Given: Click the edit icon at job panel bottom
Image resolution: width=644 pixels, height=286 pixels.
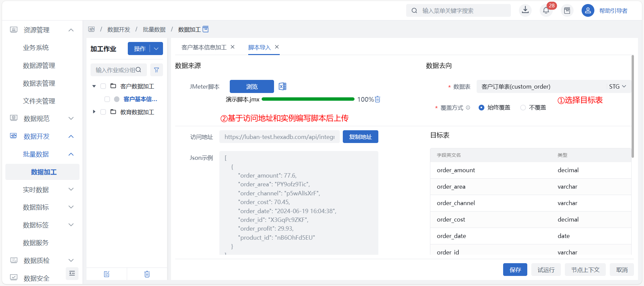Looking at the screenshot, I should coord(107,274).
